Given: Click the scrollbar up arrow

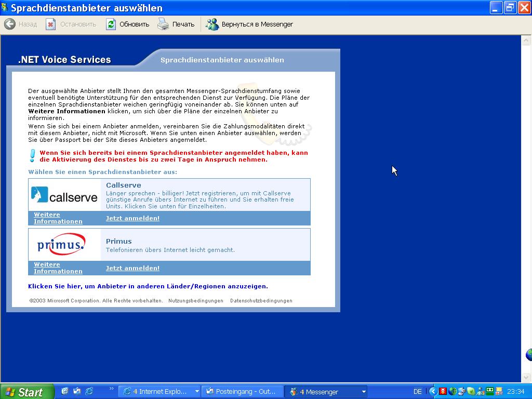Looking at the screenshot, I should point(526,41).
